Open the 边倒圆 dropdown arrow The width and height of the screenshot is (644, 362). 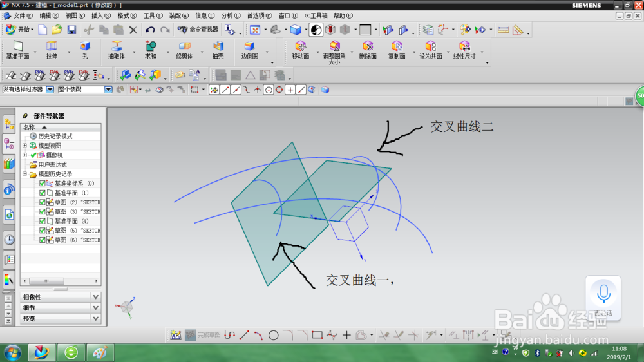point(267,52)
